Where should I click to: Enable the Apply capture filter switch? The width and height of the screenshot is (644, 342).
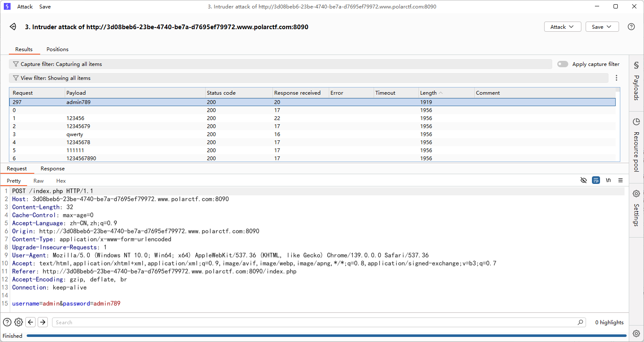[x=562, y=64]
